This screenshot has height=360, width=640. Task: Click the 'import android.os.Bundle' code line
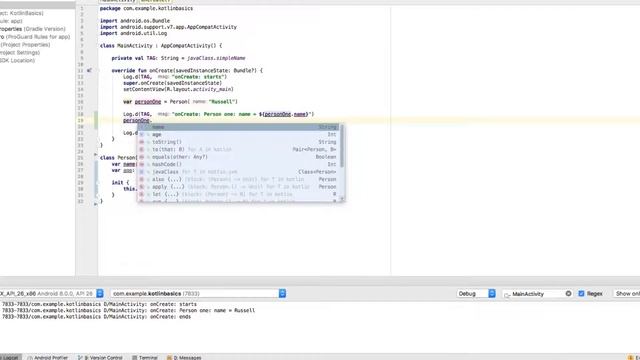pos(135,20)
